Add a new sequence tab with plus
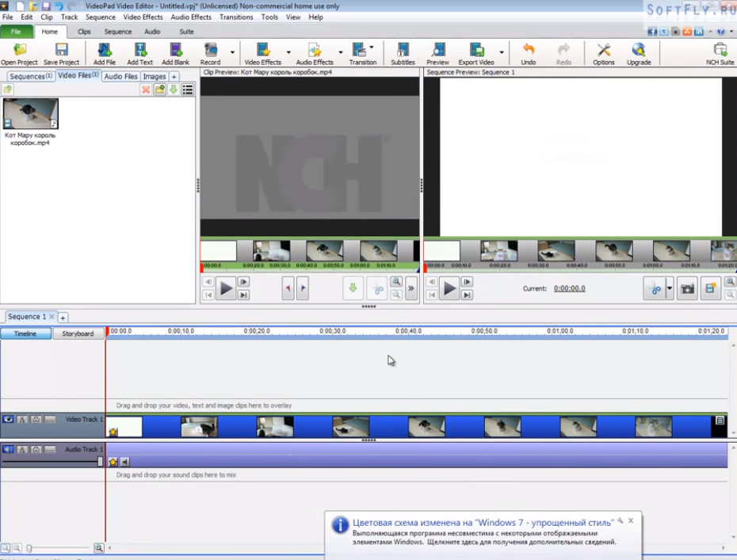 pyautogui.click(x=63, y=318)
